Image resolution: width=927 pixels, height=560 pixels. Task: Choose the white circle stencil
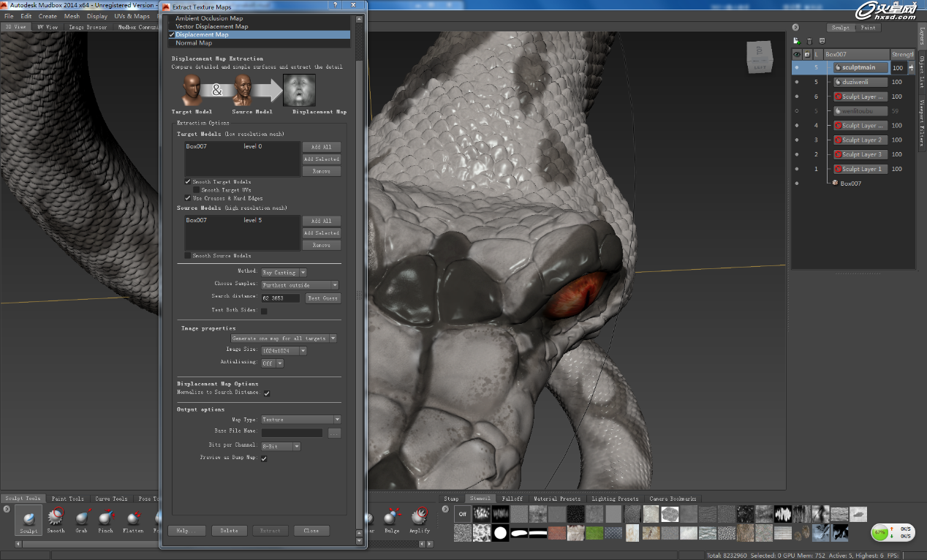point(501,533)
